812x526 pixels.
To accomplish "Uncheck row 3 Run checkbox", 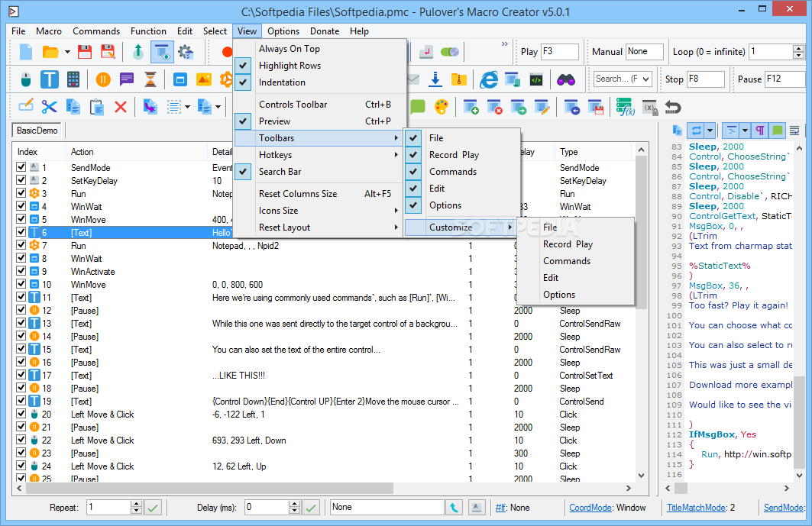I will (x=21, y=193).
